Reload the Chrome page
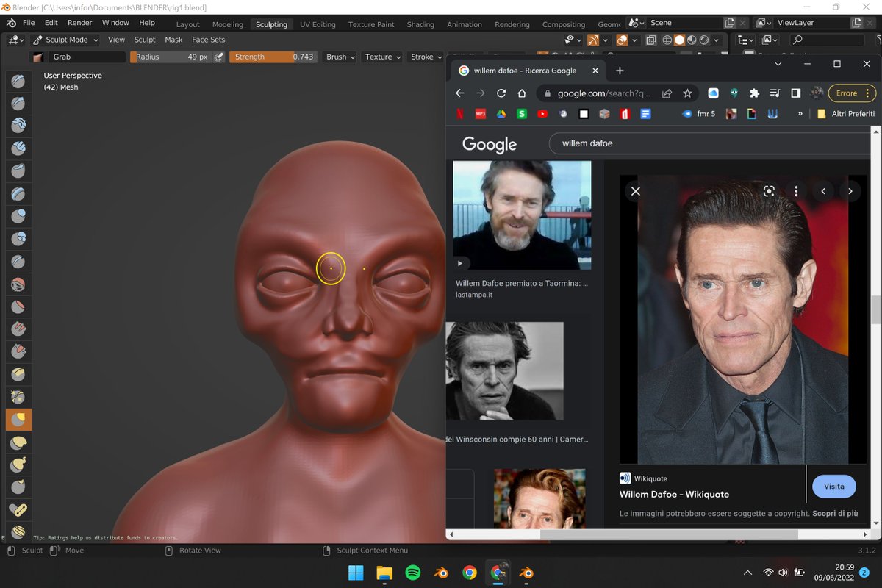882x588 pixels. click(x=501, y=93)
